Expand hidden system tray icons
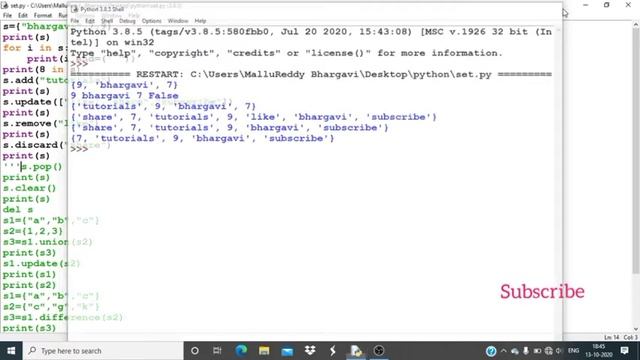Viewport: 640px width, 360px height. tap(504, 351)
